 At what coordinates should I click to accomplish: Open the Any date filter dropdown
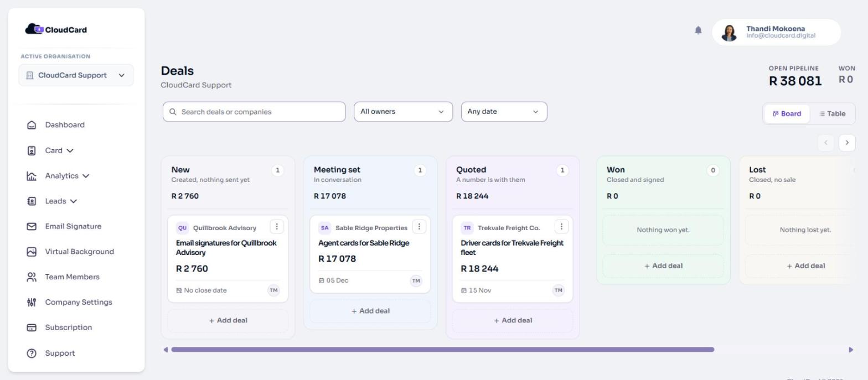[x=504, y=112]
